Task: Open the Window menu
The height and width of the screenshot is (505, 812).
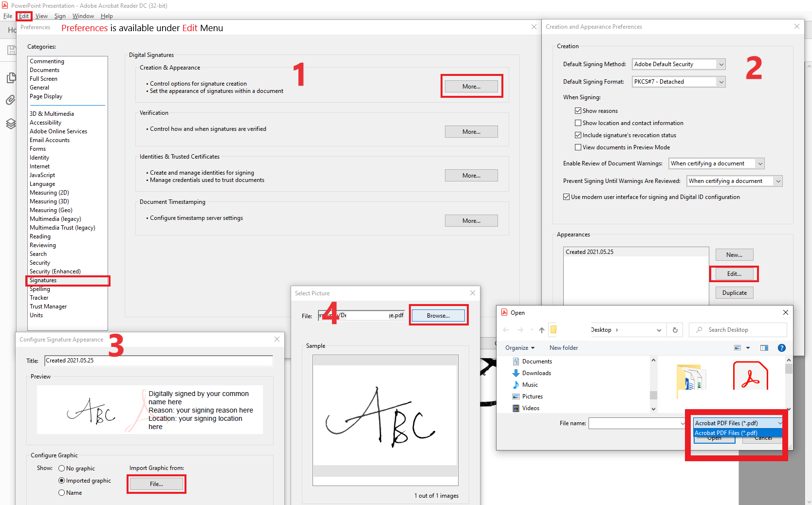Action: 83,16
